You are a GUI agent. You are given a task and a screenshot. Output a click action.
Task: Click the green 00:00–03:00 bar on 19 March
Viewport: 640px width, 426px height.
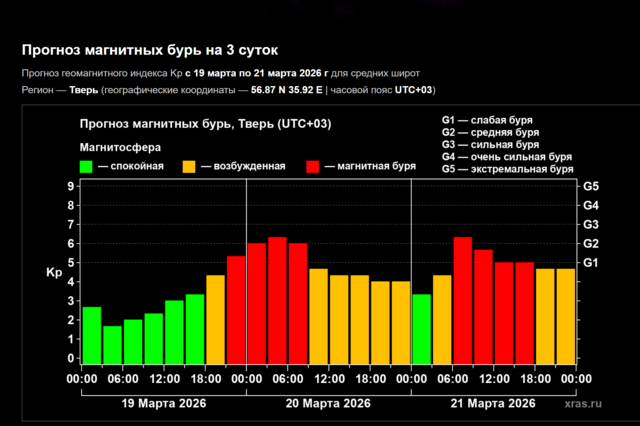(x=92, y=335)
